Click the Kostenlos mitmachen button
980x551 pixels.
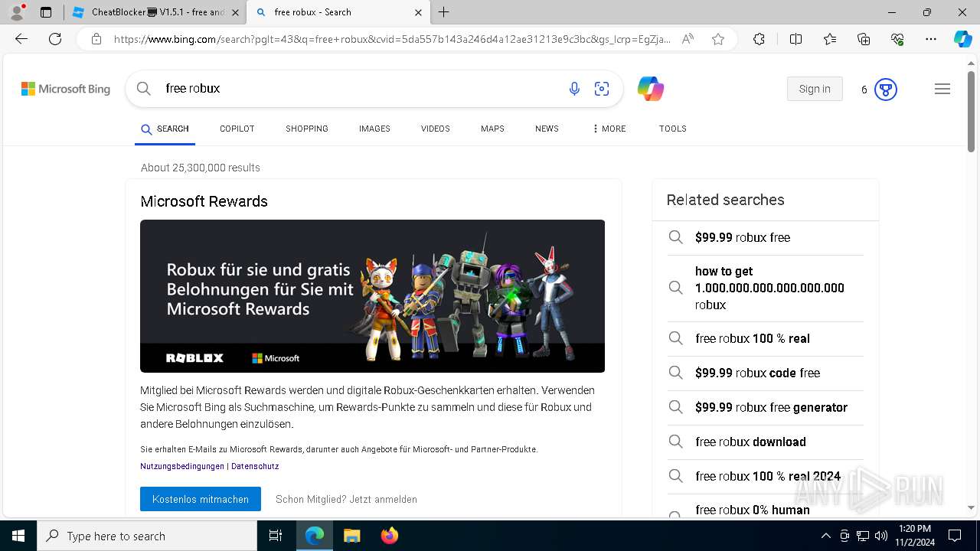point(201,499)
